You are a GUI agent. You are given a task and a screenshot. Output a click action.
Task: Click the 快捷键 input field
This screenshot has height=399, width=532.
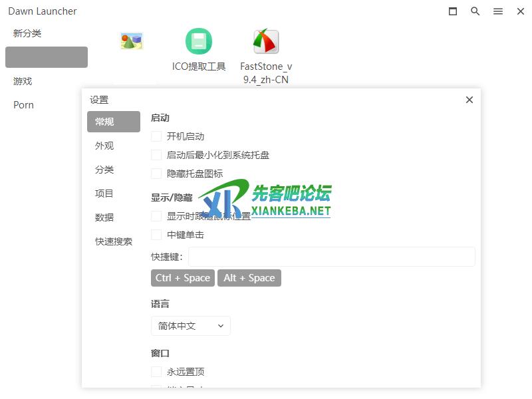[331, 257]
